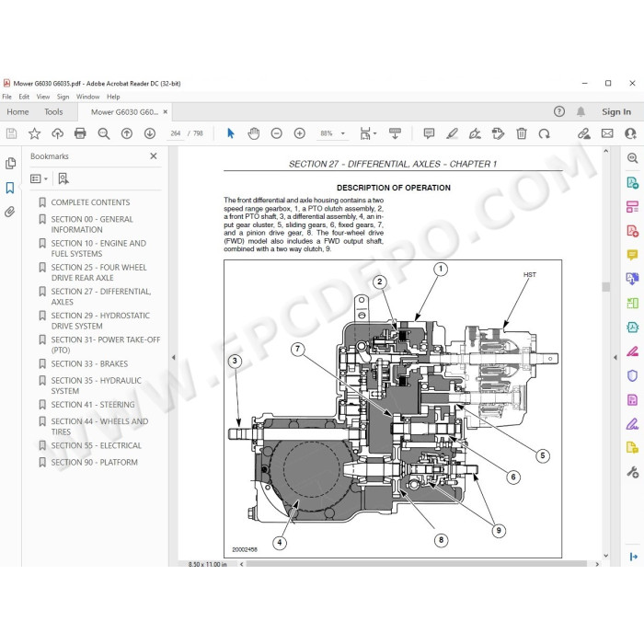Image resolution: width=644 pixels, height=644 pixels.
Task: Zoom in with plus button
Action: pos(299,133)
